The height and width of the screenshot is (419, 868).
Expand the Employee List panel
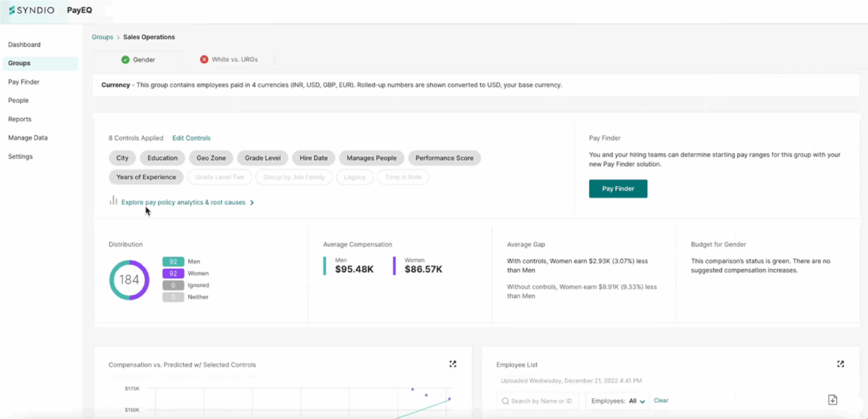(840, 364)
